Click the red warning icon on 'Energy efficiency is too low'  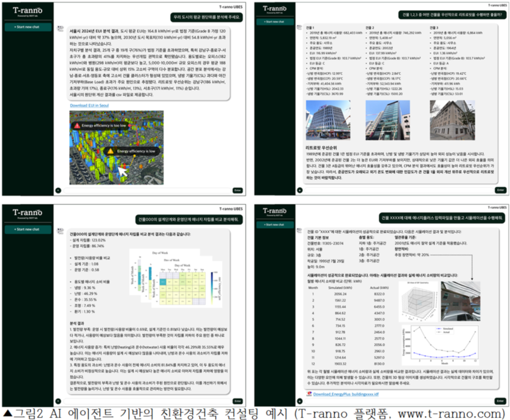(77, 126)
